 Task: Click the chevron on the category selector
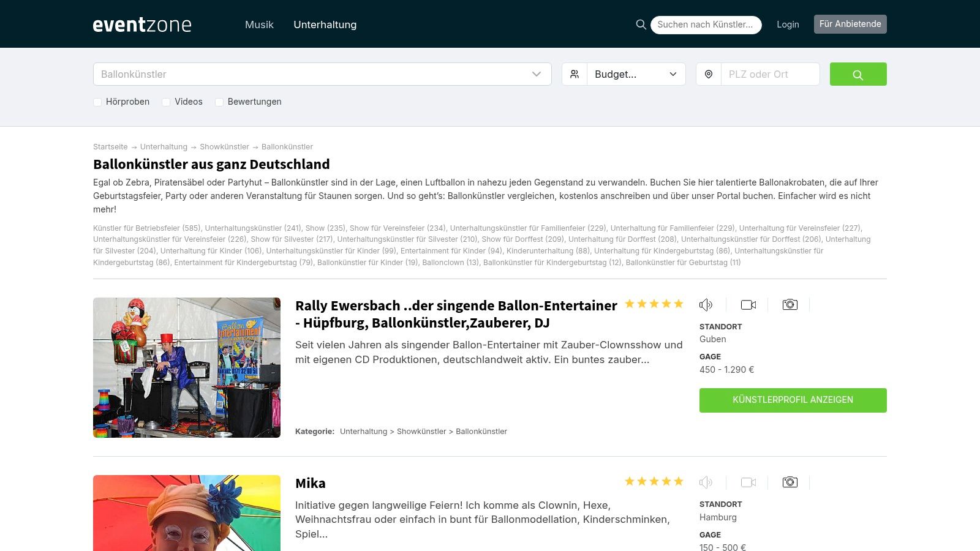(x=535, y=74)
